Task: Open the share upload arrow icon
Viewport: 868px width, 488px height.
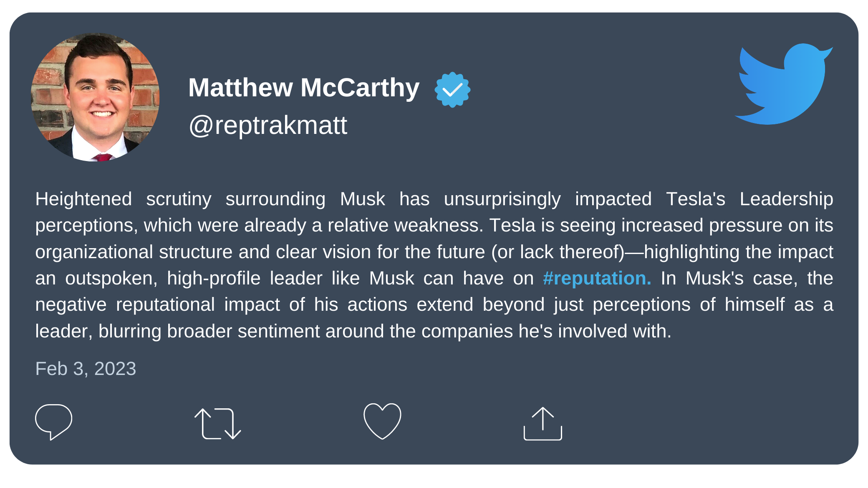Action: click(542, 423)
